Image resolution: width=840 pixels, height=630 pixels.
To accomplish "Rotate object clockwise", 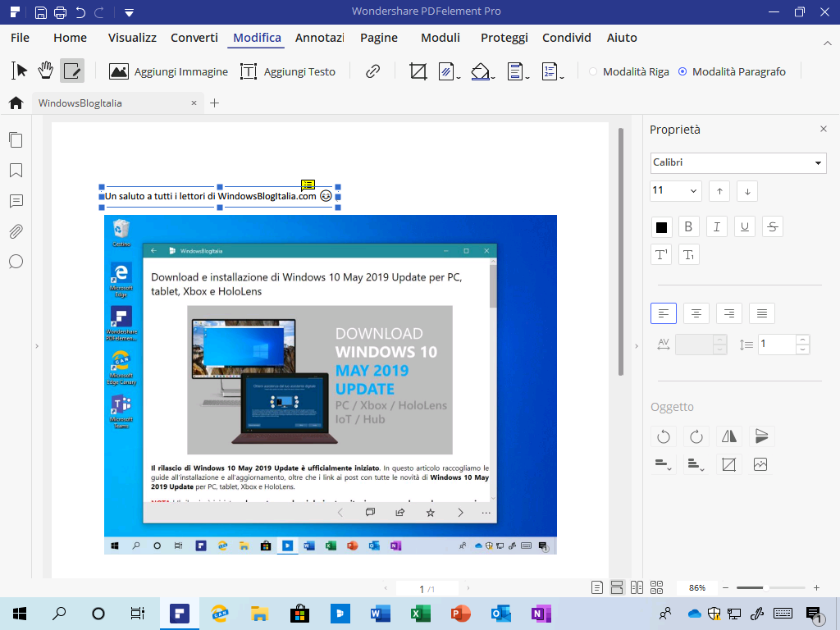I will pyautogui.click(x=696, y=436).
